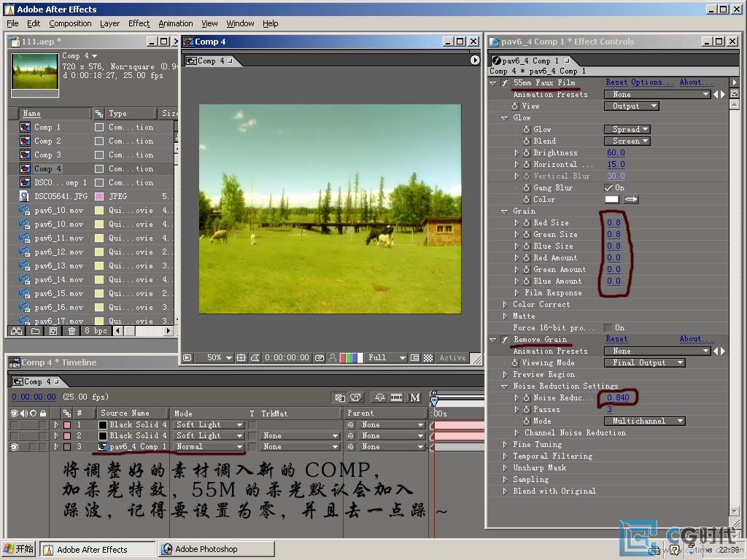Toggle title-action safe icon in Comp viewer

click(x=241, y=357)
